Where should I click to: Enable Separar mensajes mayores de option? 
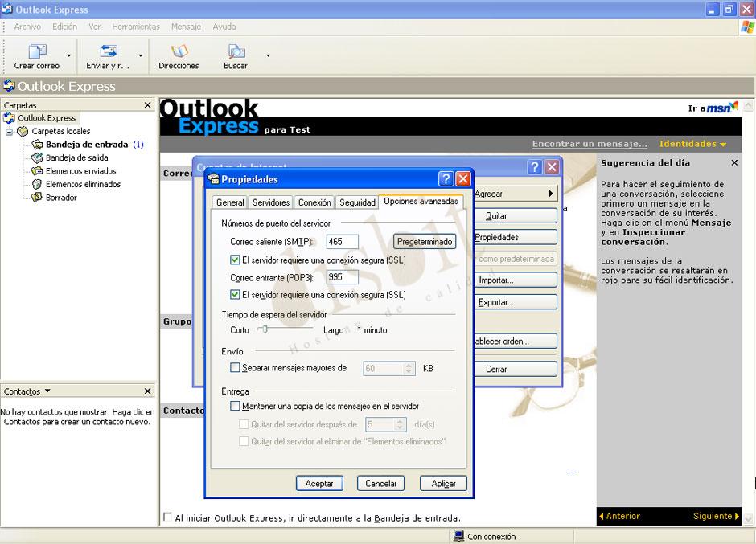236,368
